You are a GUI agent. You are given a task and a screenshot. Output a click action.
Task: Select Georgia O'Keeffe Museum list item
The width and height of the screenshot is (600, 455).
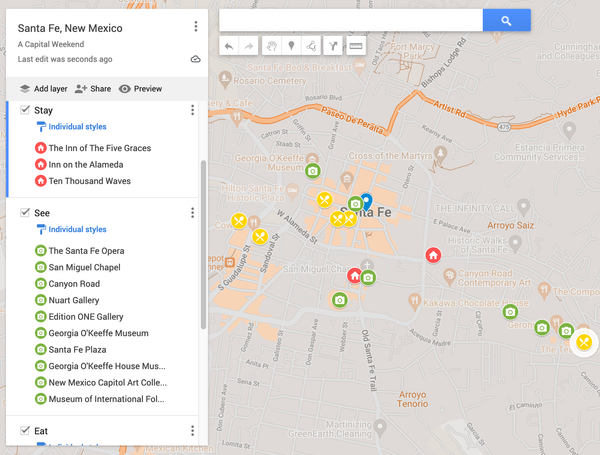pyautogui.click(x=98, y=333)
